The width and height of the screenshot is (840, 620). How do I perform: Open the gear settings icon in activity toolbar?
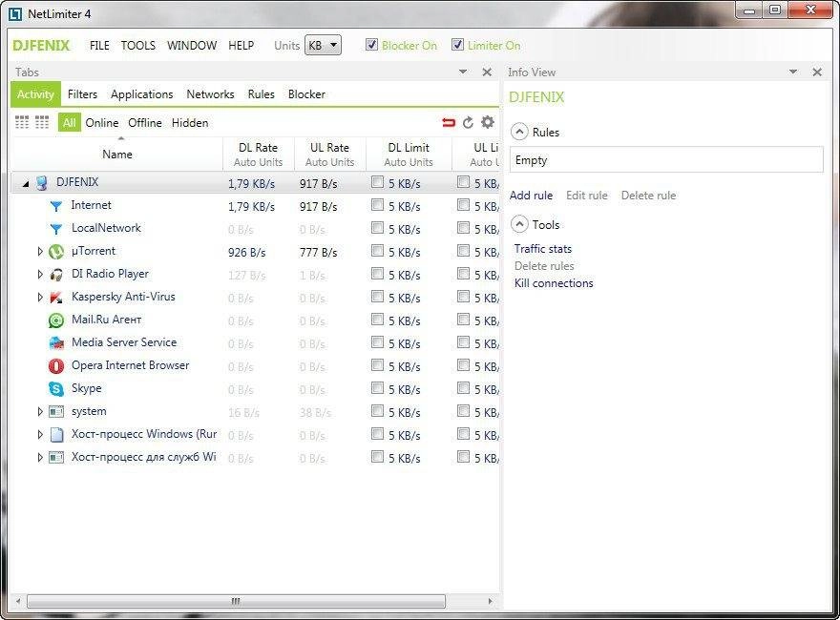pyautogui.click(x=487, y=122)
